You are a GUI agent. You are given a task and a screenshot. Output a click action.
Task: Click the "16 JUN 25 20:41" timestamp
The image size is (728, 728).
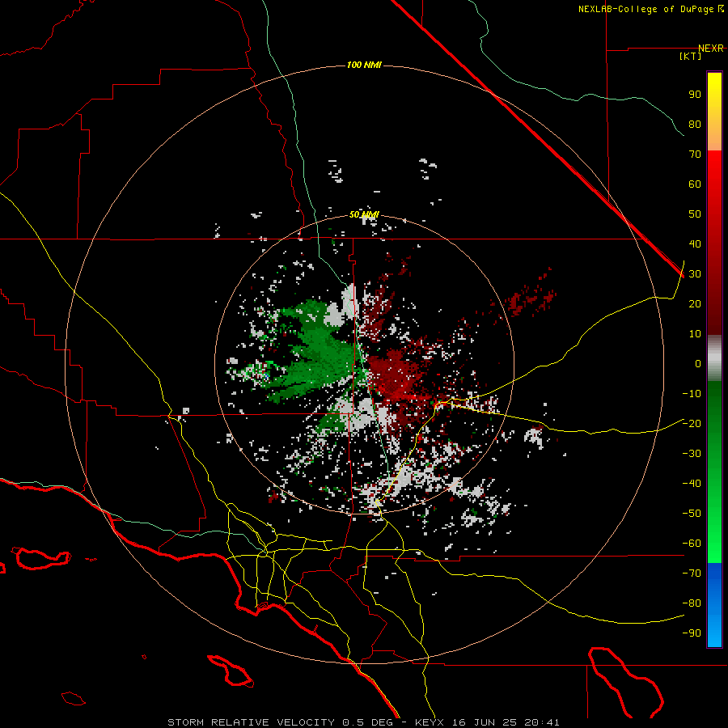[505, 722]
